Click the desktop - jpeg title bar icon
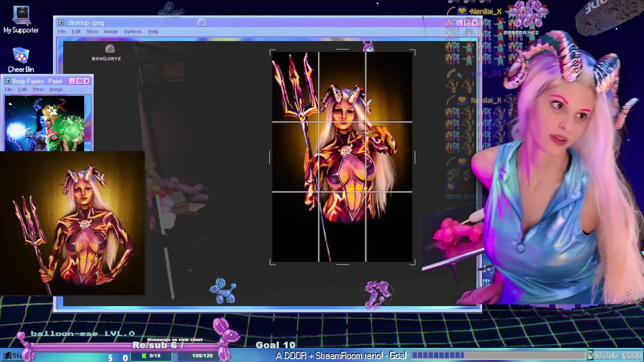Image resolution: width=644 pixels, height=362 pixels. coord(61,23)
